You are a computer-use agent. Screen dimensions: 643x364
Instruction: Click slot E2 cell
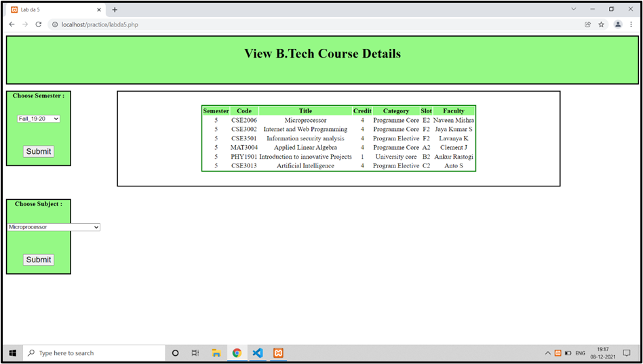coord(427,121)
